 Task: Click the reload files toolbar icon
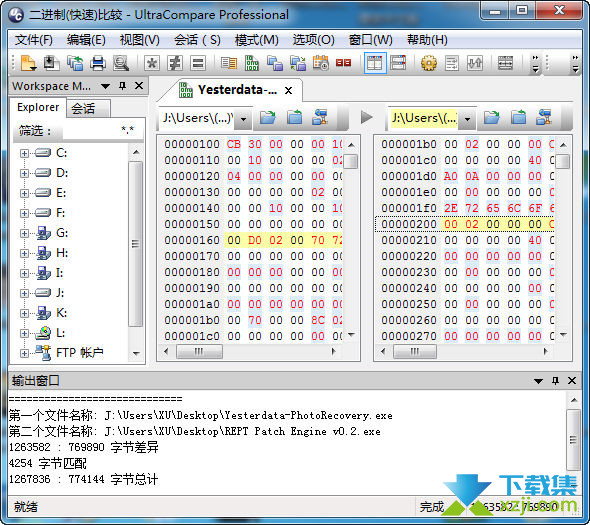point(75,63)
